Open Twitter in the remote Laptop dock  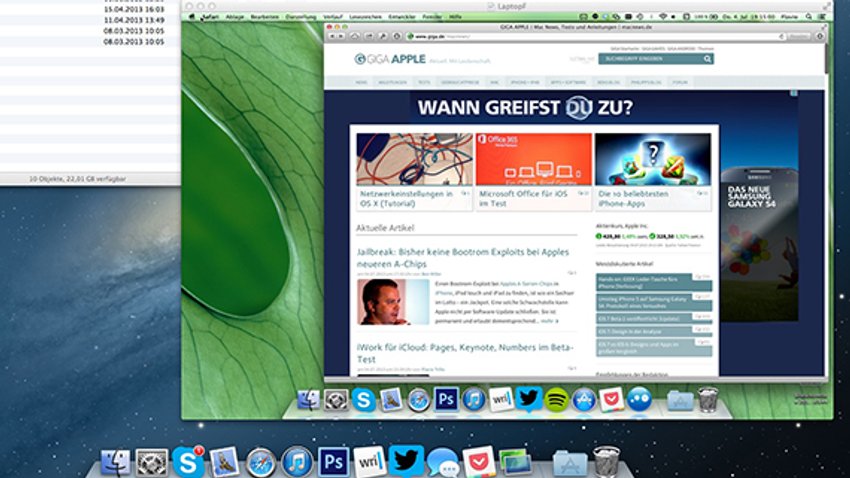[x=529, y=400]
